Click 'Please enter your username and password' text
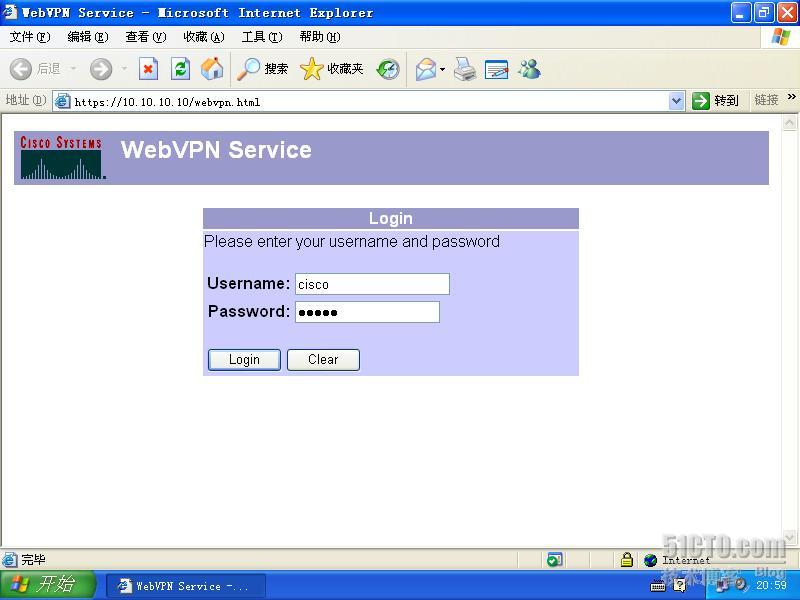The width and height of the screenshot is (800, 600). click(x=352, y=241)
